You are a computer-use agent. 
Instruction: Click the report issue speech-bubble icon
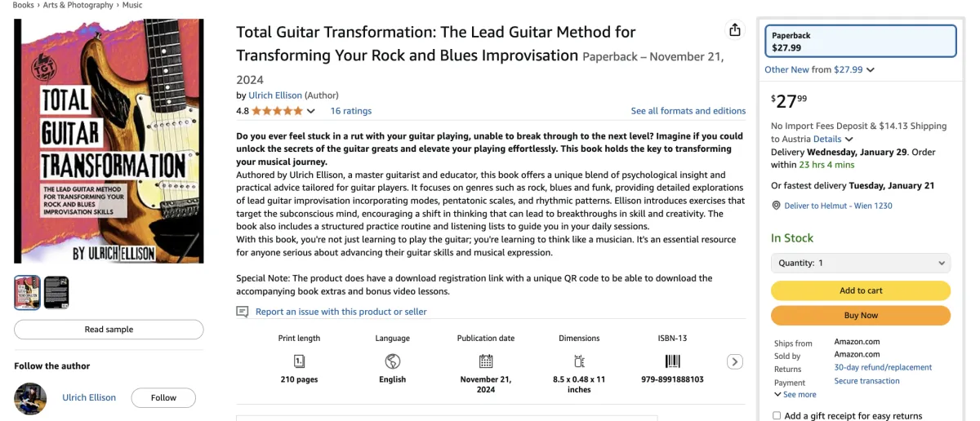(x=243, y=312)
